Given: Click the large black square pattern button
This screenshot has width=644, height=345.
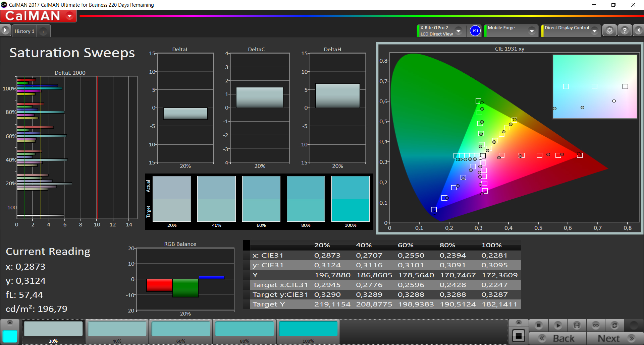Looking at the screenshot, I should point(519,335).
